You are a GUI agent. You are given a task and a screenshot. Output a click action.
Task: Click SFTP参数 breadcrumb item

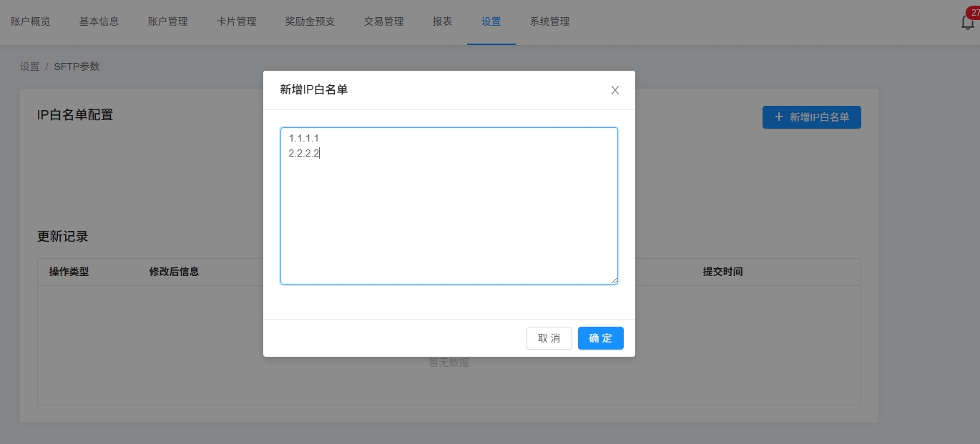click(x=77, y=66)
